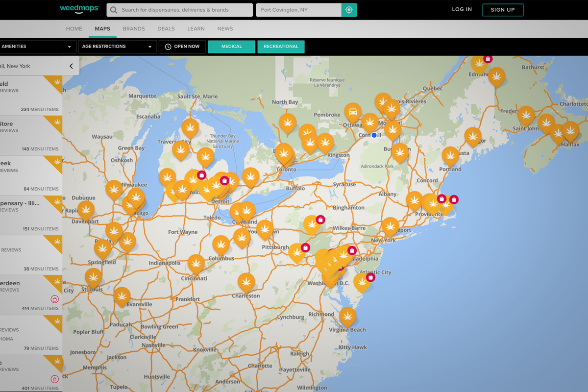Toggle the Recreational filter

[281, 47]
